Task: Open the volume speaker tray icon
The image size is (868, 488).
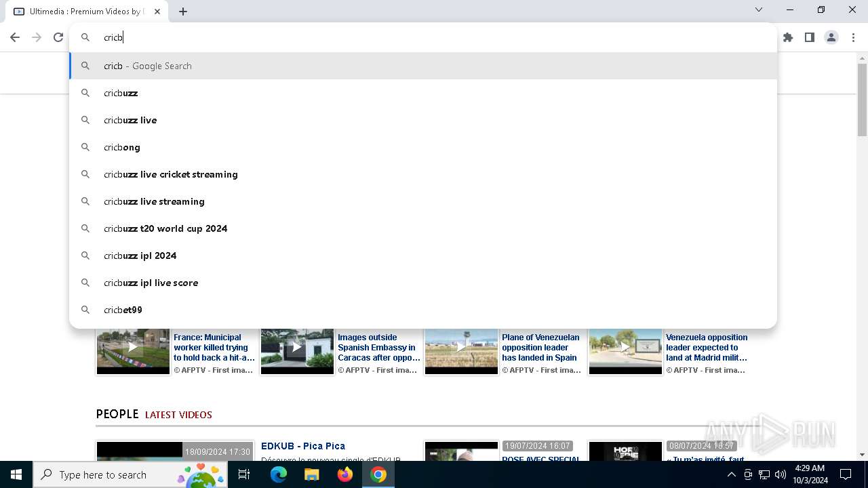Action: (x=781, y=474)
